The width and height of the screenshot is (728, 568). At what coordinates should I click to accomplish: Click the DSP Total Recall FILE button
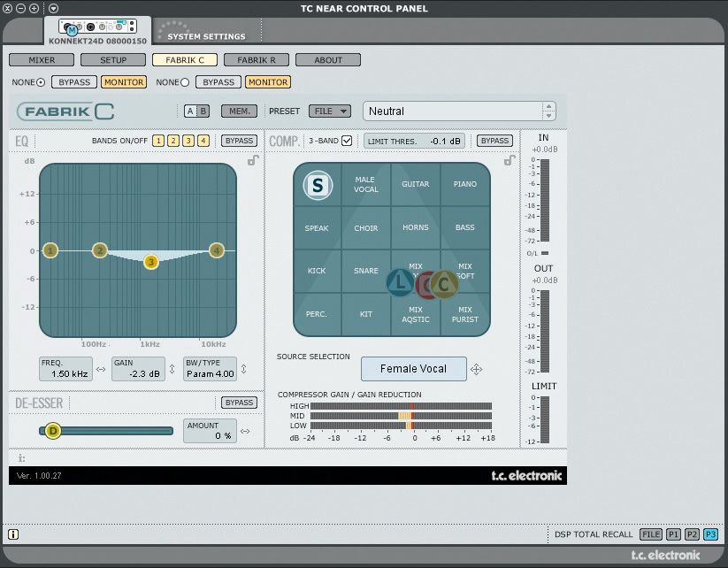point(651,534)
